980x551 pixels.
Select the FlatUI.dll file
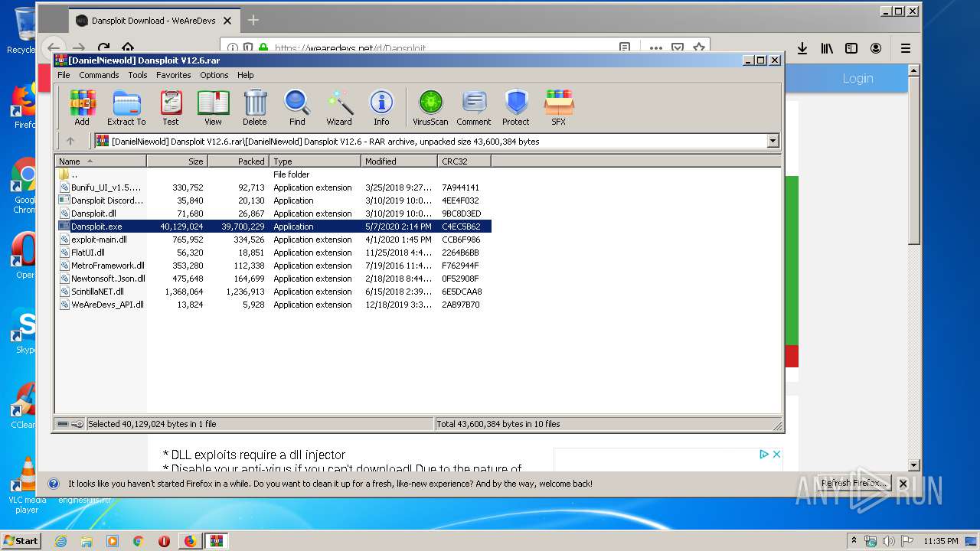click(273, 253)
